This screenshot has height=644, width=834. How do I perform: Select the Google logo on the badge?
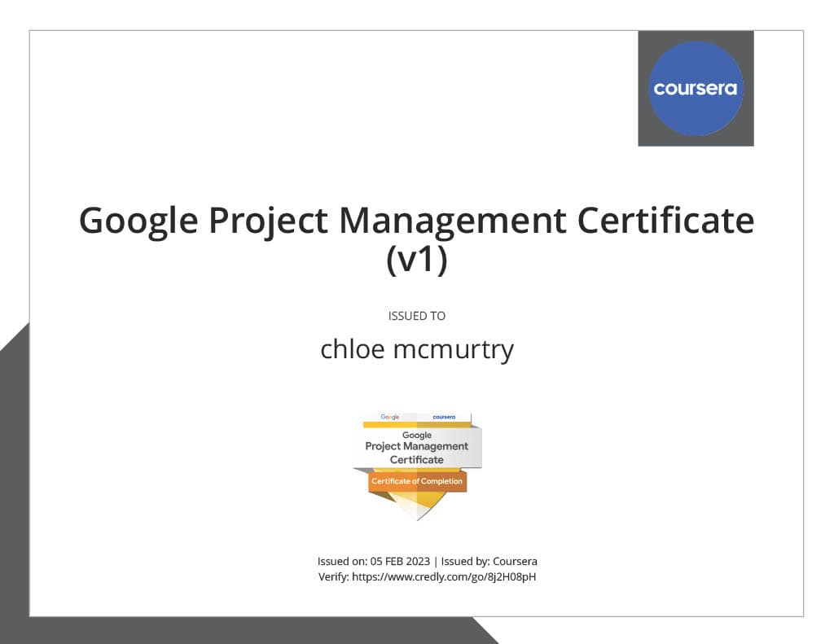click(x=389, y=415)
